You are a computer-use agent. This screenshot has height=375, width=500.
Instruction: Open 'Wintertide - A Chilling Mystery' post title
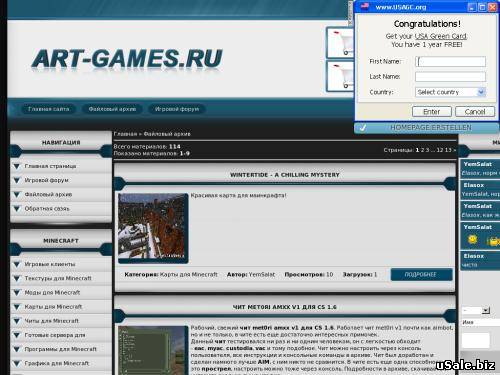click(x=285, y=175)
